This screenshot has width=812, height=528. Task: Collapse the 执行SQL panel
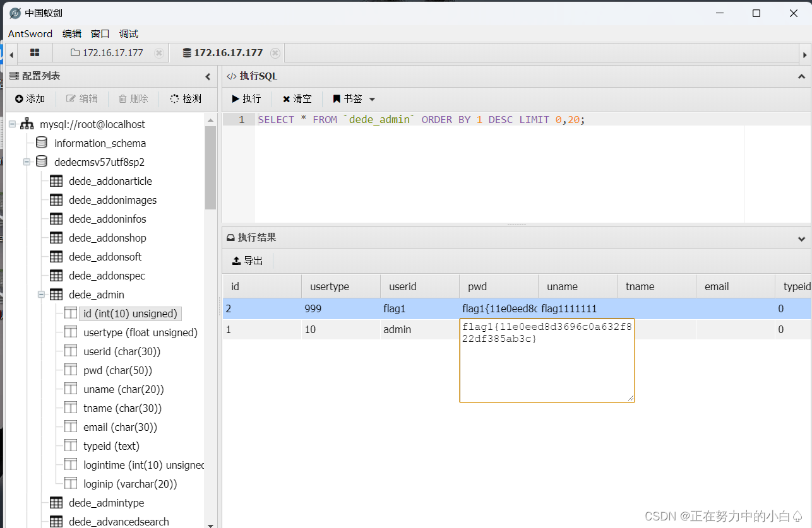(x=802, y=76)
